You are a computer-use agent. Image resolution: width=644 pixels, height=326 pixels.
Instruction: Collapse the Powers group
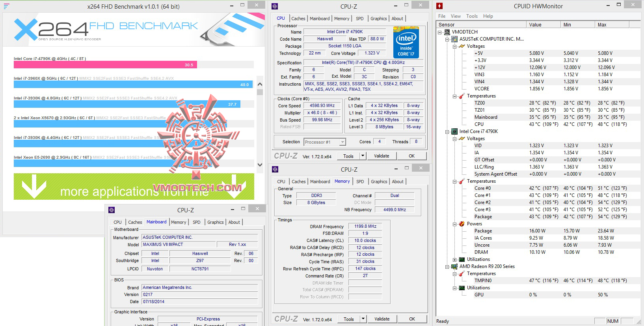(x=454, y=224)
